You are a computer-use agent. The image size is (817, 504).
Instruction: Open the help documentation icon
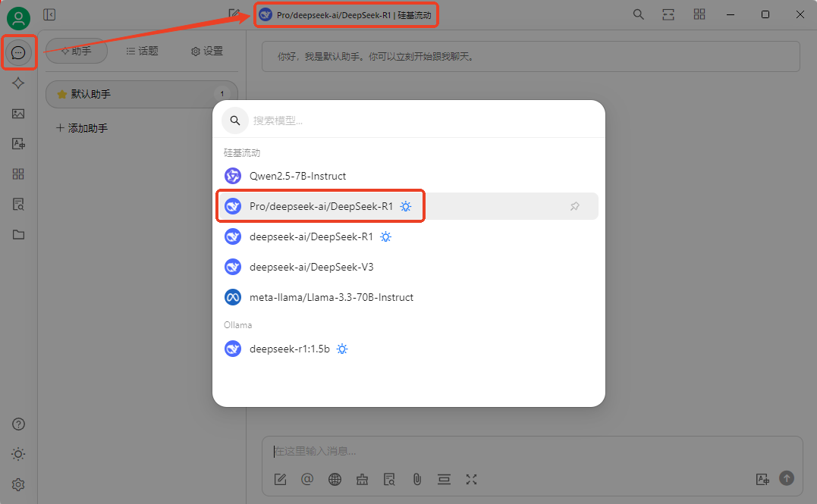[x=18, y=424]
